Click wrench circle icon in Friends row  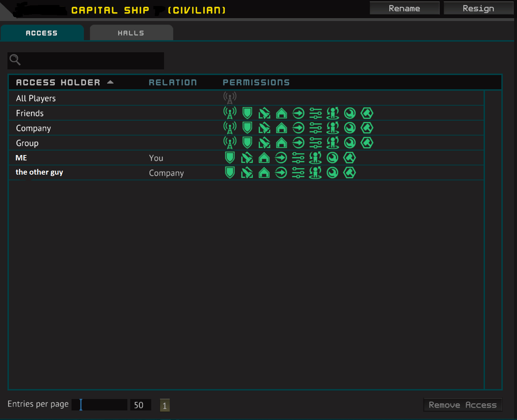pyautogui.click(x=350, y=113)
